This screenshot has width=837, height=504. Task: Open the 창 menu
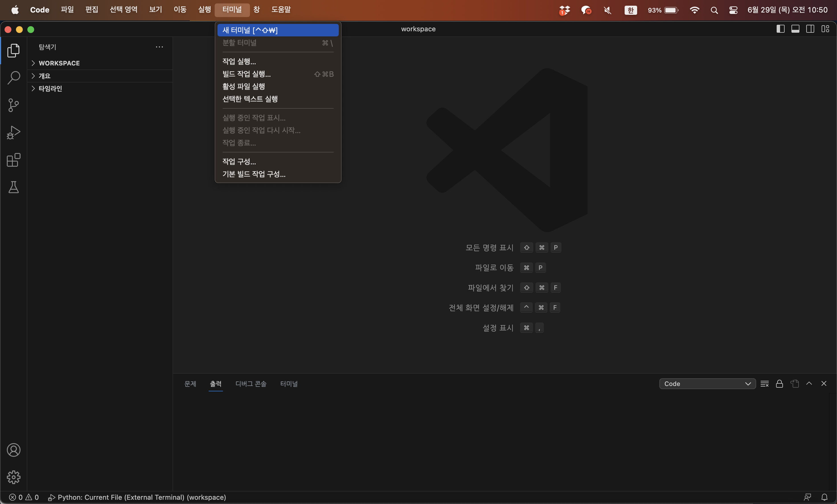point(257,9)
